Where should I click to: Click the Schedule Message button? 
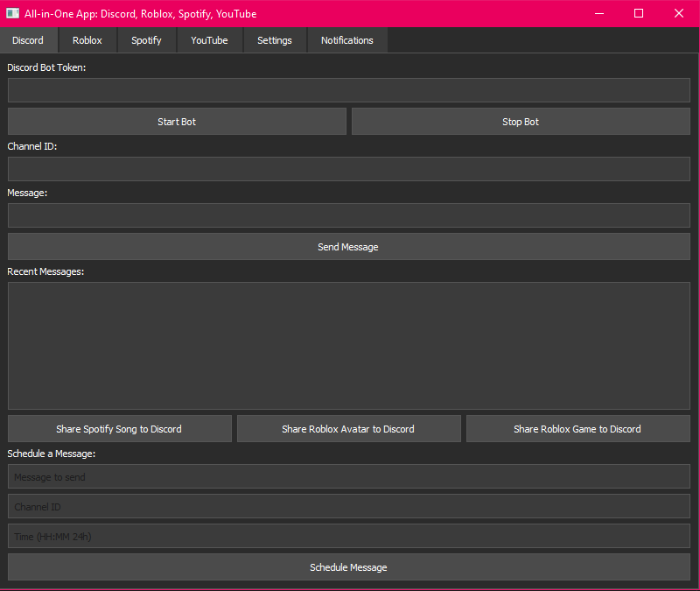pos(348,567)
